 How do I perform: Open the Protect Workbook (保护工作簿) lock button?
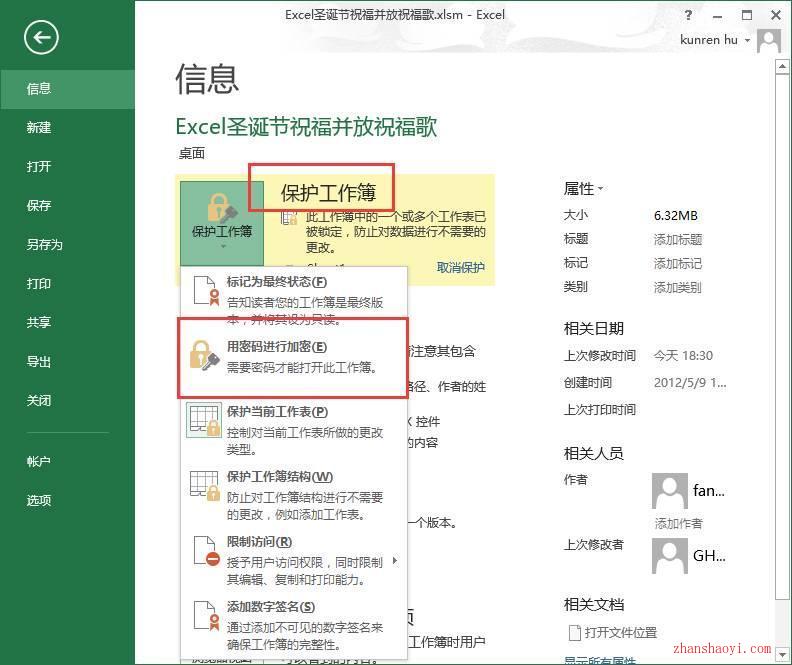click(x=222, y=223)
